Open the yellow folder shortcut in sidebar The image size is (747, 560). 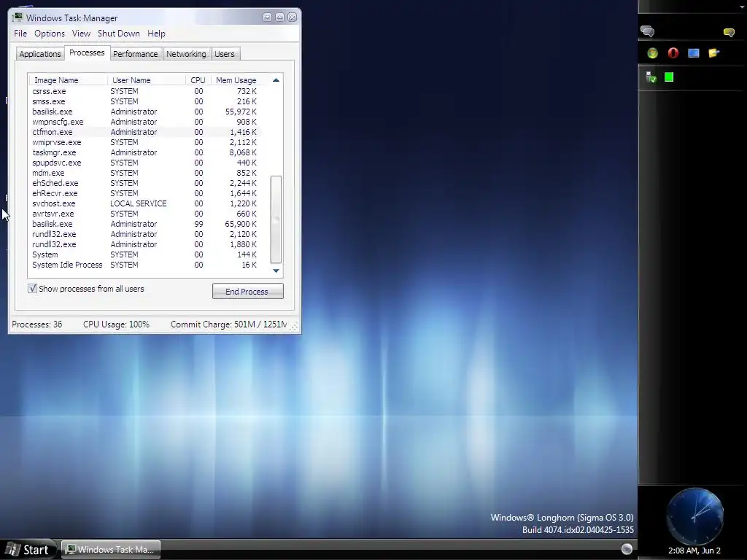(x=713, y=52)
